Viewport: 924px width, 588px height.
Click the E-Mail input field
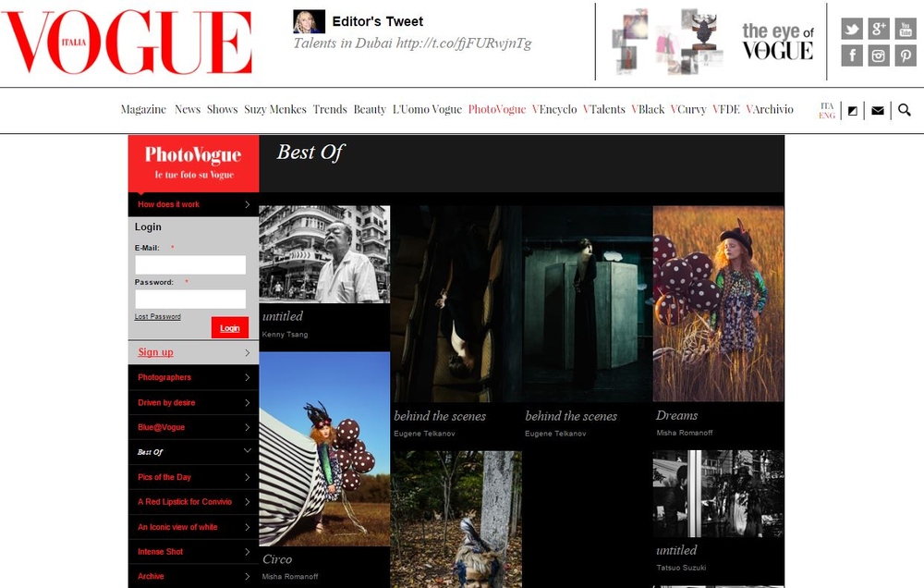coord(190,264)
